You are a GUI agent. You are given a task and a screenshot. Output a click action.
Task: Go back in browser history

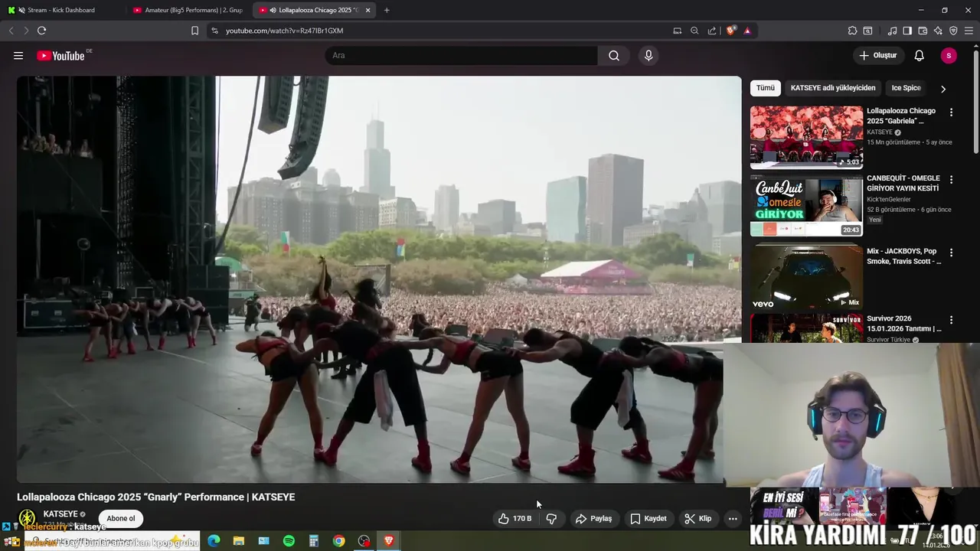point(11,31)
